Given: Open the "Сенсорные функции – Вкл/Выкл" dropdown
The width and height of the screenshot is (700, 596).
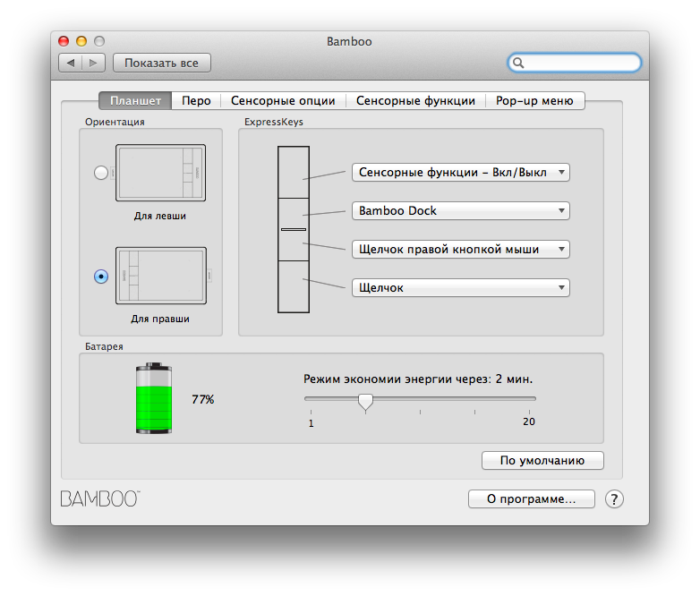Looking at the screenshot, I should click(x=461, y=173).
